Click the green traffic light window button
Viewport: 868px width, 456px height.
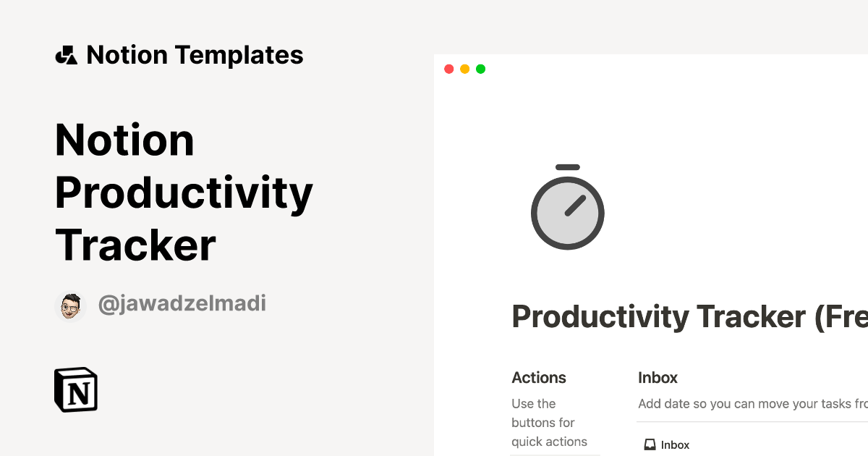[480, 69]
